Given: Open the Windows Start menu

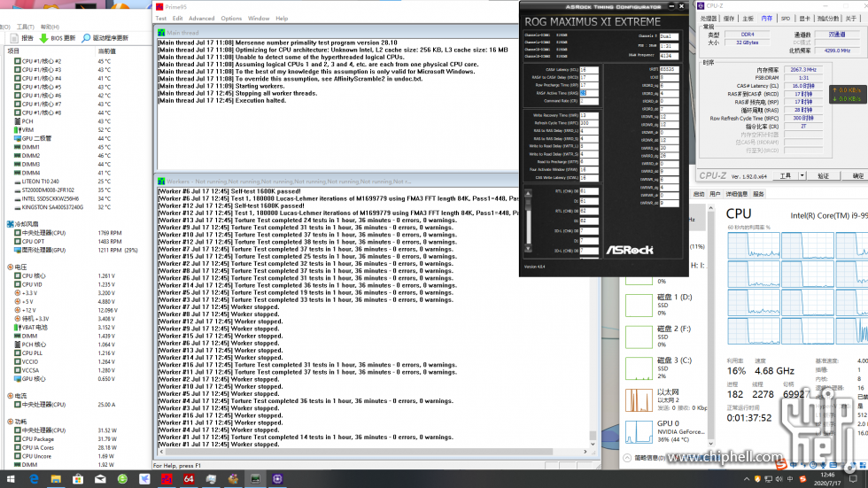Looking at the screenshot, I should 11,479.
